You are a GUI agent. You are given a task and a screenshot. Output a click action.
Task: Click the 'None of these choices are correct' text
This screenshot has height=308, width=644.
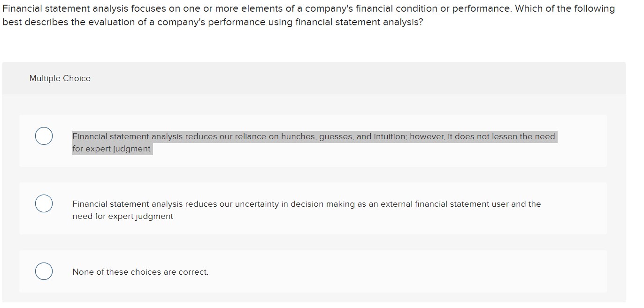[139, 272]
